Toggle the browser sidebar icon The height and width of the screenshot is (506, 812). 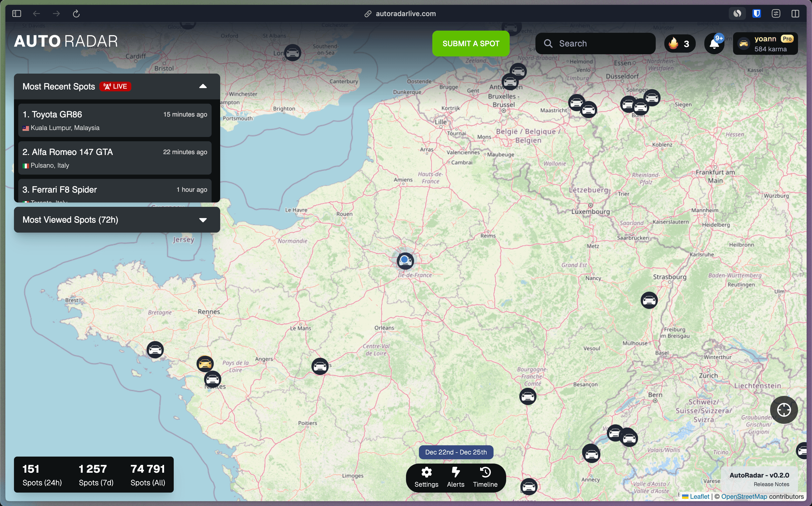[17, 13]
